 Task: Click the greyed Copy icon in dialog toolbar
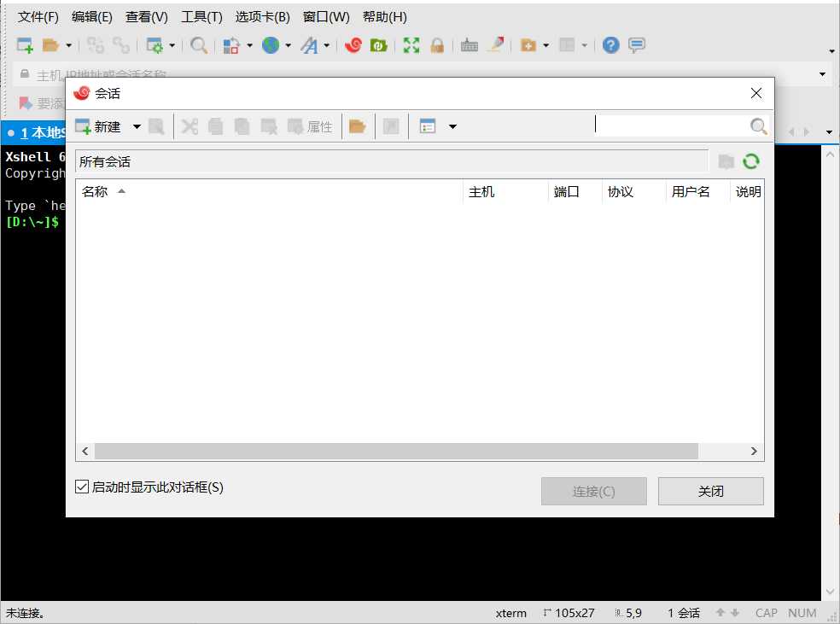pos(215,127)
